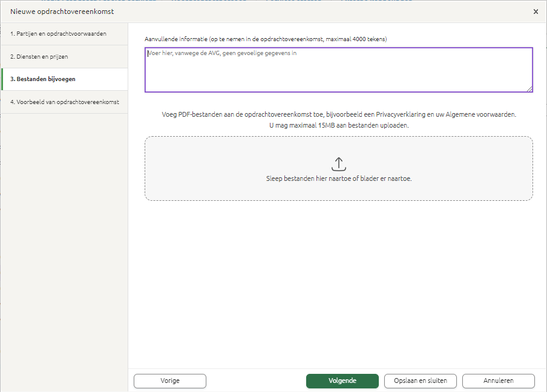Click Annuleren to cancel the agreement
The height and width of the screenshot is (392, 547).
(498, 381)
